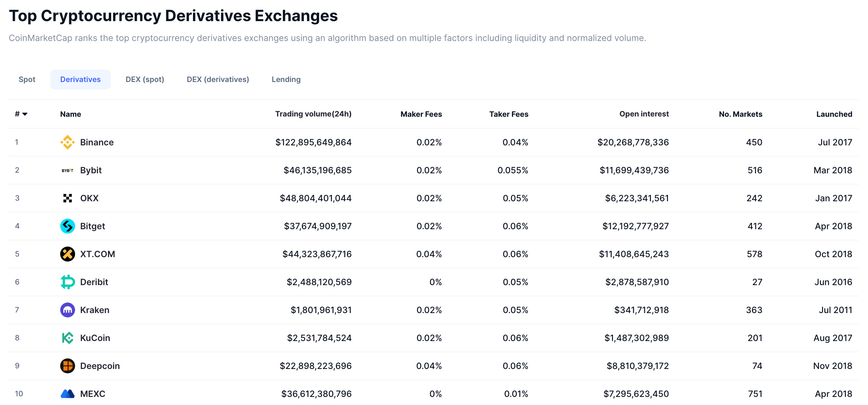The image size is (868, 405).
Task: Sort by Trading volume(24h) column header
Action: click(x=313, y=114)
